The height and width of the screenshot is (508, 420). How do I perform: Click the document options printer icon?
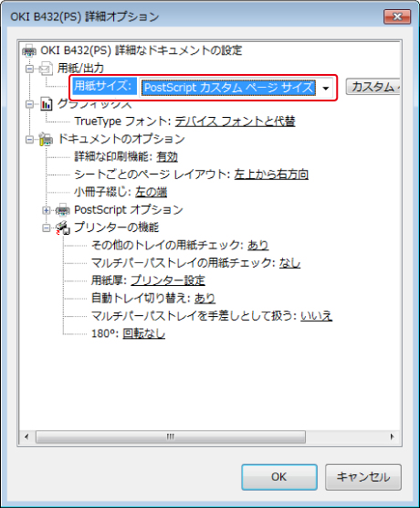[x=46, y=139]
